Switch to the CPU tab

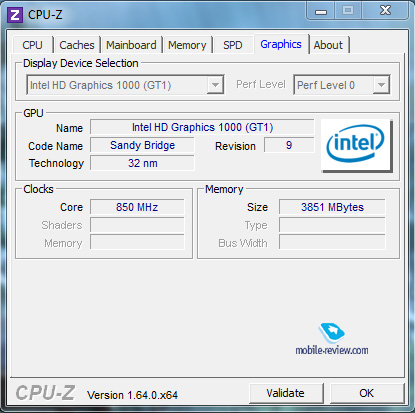tap(32, 45)
